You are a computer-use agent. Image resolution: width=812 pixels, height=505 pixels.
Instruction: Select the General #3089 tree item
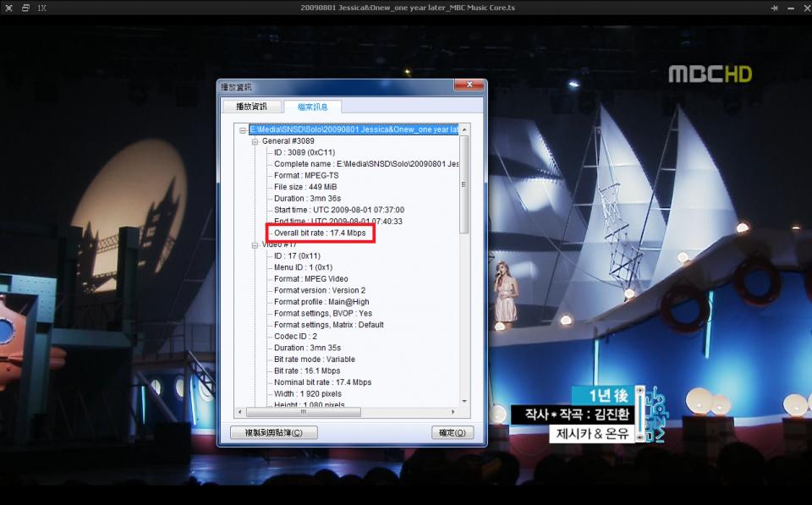pyautogui.click(x=288, y=141)
